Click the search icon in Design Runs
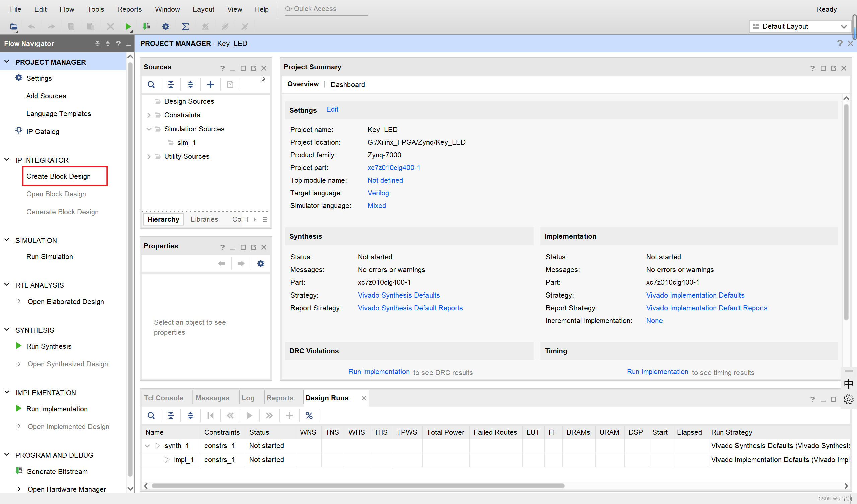 (x=151, y=415)
